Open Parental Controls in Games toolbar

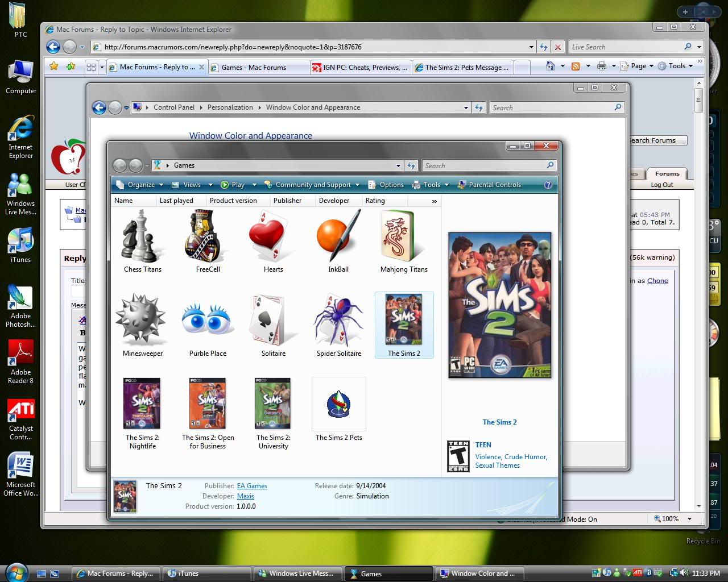click(489, 185)
